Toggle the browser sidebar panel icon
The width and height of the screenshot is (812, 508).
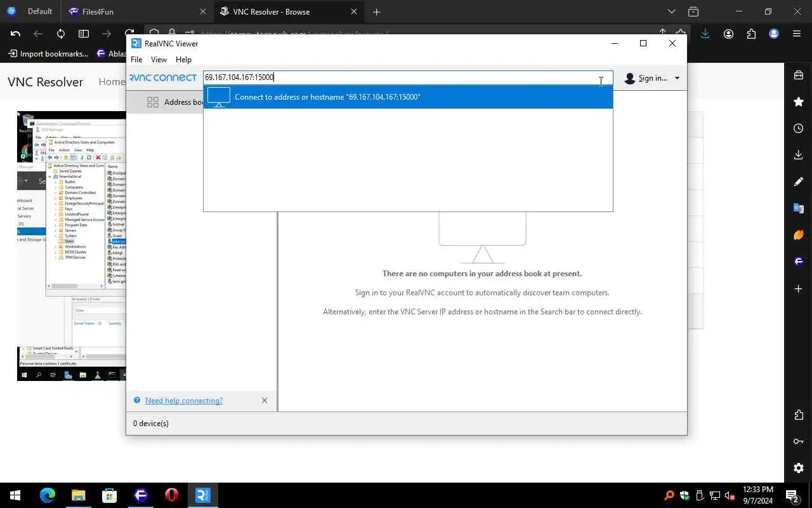[x=84, y=34]
